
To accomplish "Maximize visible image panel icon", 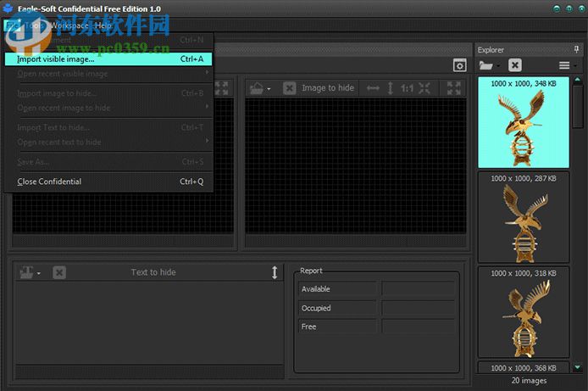I will click(222, 88).
